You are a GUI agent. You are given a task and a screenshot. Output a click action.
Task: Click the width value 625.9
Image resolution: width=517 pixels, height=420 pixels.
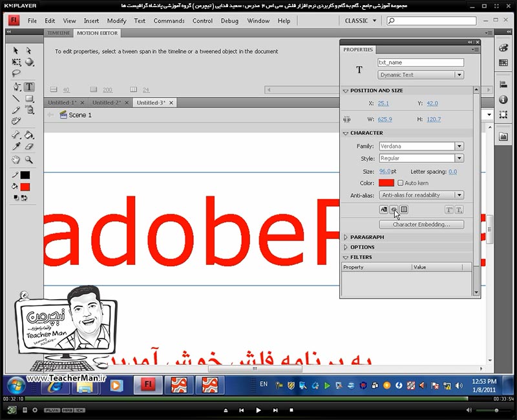[x=385, y=120]
